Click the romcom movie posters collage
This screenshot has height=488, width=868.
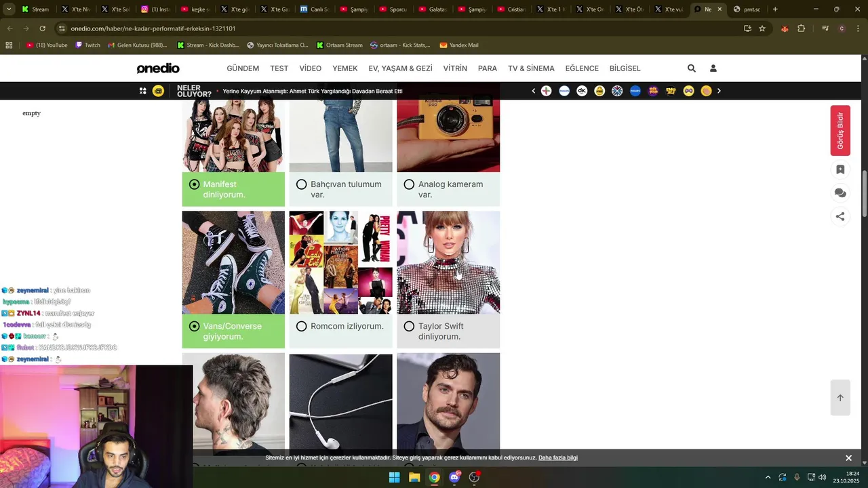pos(340,262)
